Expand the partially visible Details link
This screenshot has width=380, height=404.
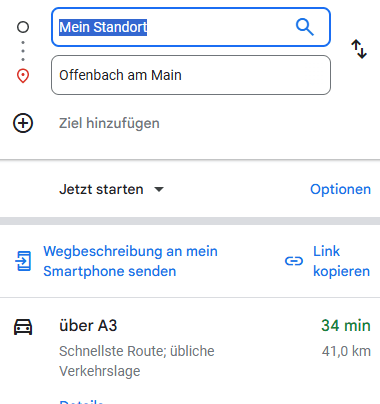click(x=81, y=401)
